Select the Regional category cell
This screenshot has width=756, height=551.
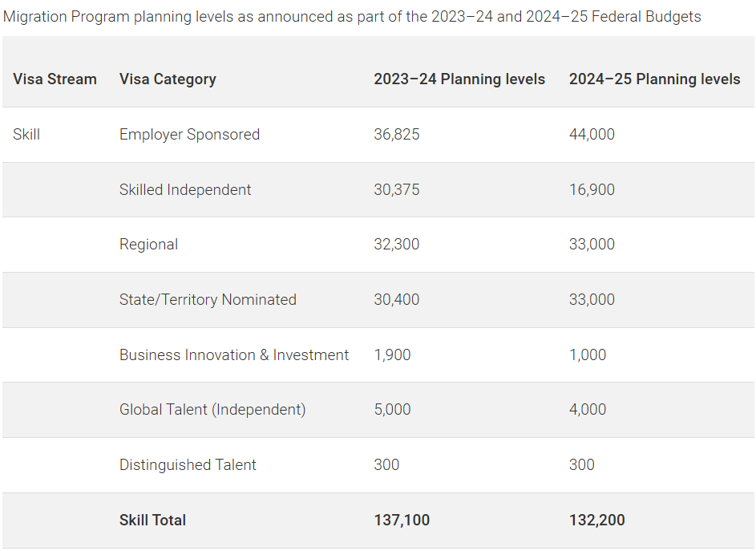[149, 245]
